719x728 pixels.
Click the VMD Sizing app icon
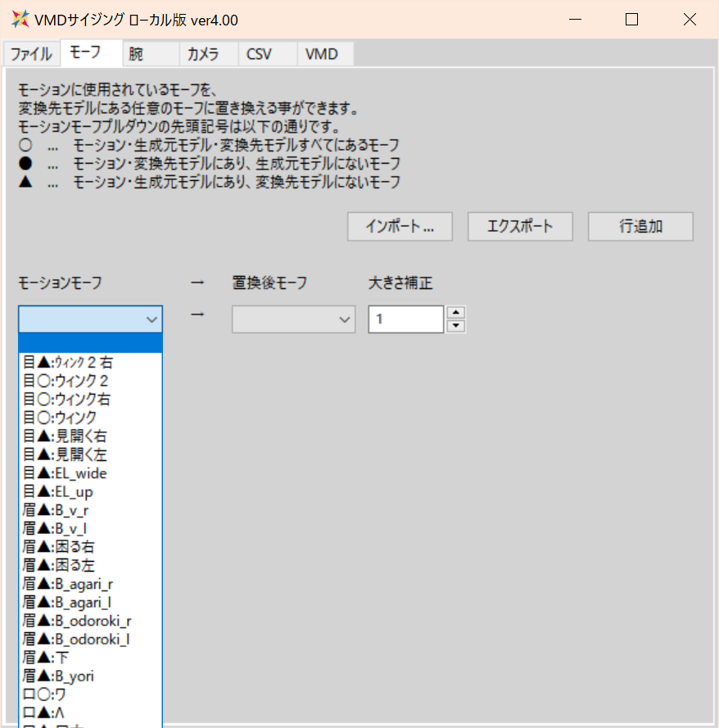coord(20,20)
